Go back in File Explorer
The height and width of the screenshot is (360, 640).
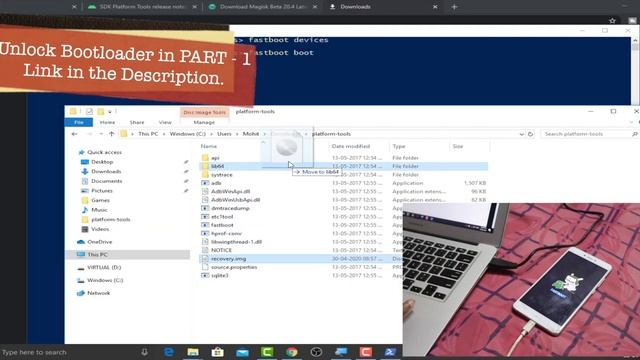pyautogui.click(x=74, y=134)
